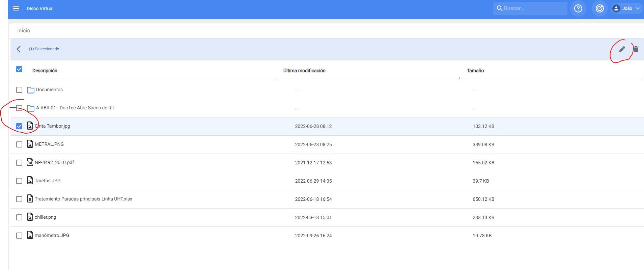The image size is (644, 270).
Task: Open the hamburger navigation menu
Action: (16, 8)
